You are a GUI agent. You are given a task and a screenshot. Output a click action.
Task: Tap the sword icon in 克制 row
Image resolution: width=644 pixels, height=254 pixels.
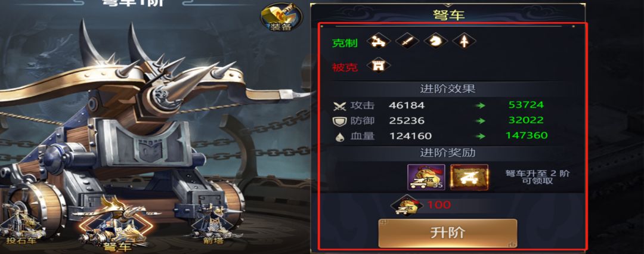coord(407,41)
